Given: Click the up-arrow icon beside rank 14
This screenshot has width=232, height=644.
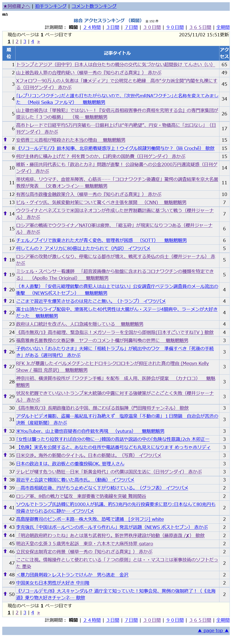Looking at the screenshot, I should [x=5, y=213].
